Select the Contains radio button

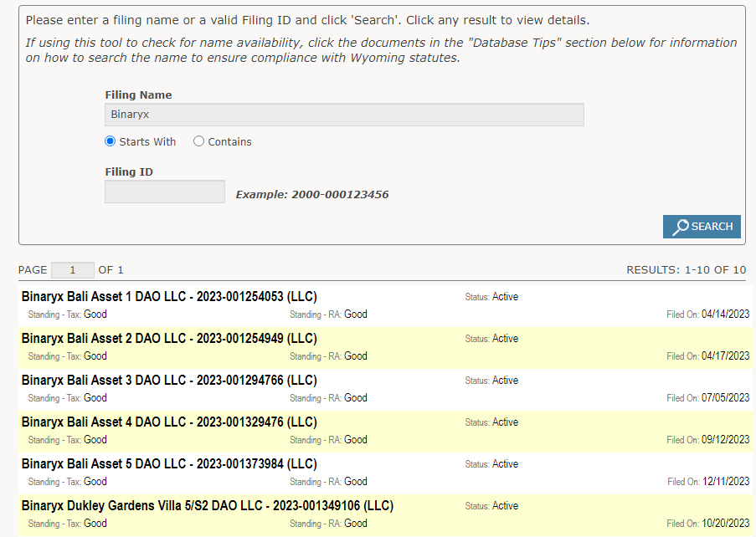pos(198,141)
